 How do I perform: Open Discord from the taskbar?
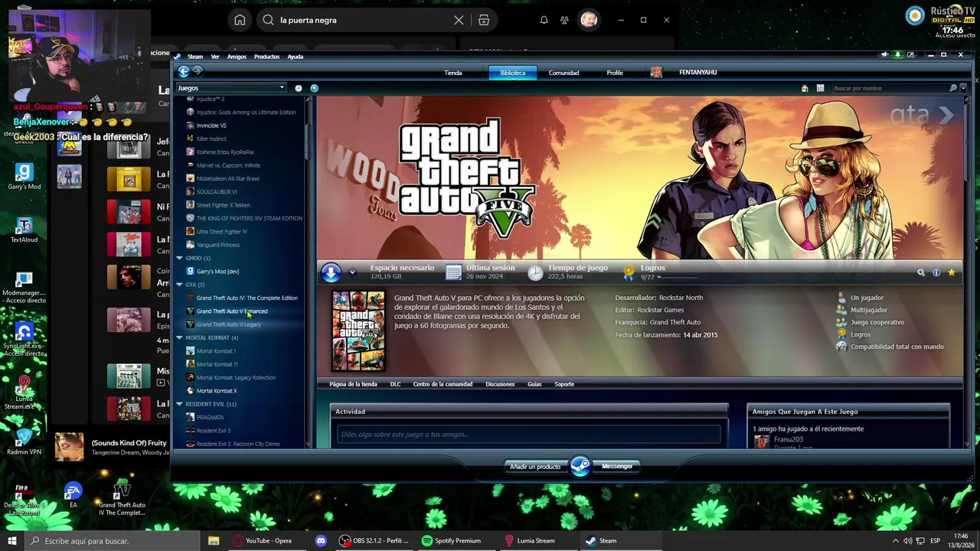pos(321,540)
